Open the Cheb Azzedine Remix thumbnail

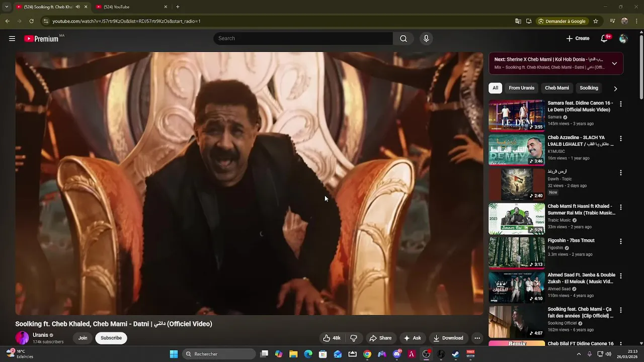[x=517, y=149]
